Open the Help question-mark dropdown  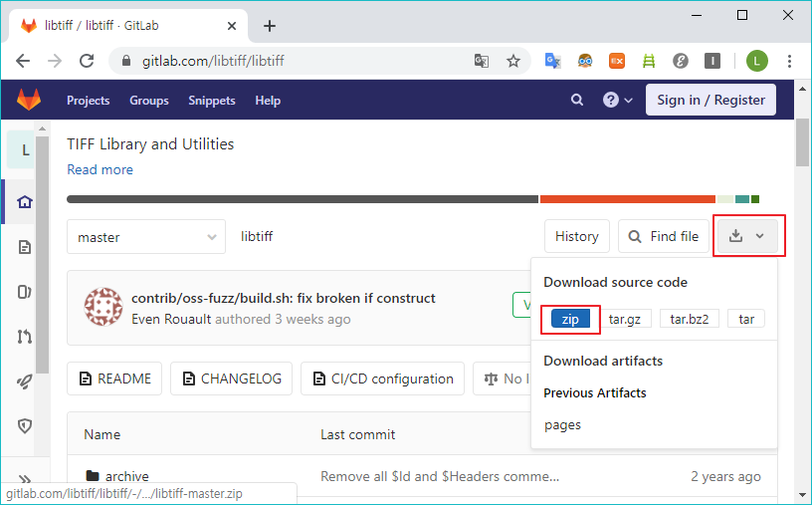617,100
